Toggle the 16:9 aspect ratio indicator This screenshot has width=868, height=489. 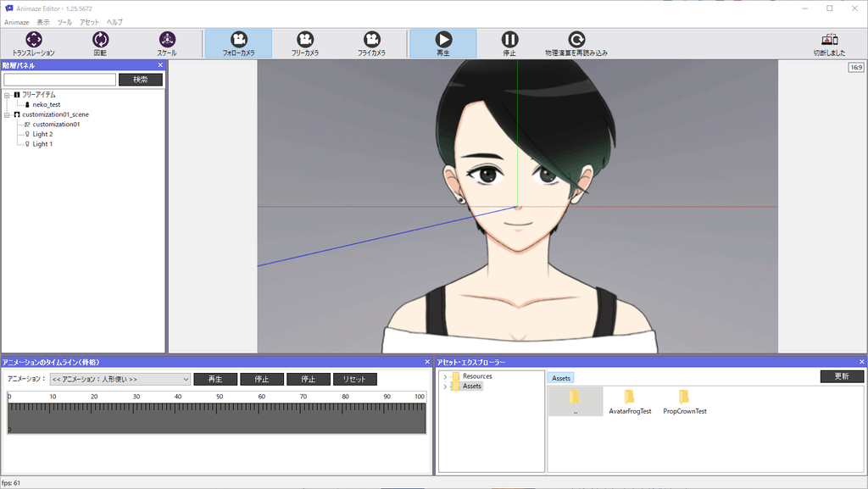856,68
